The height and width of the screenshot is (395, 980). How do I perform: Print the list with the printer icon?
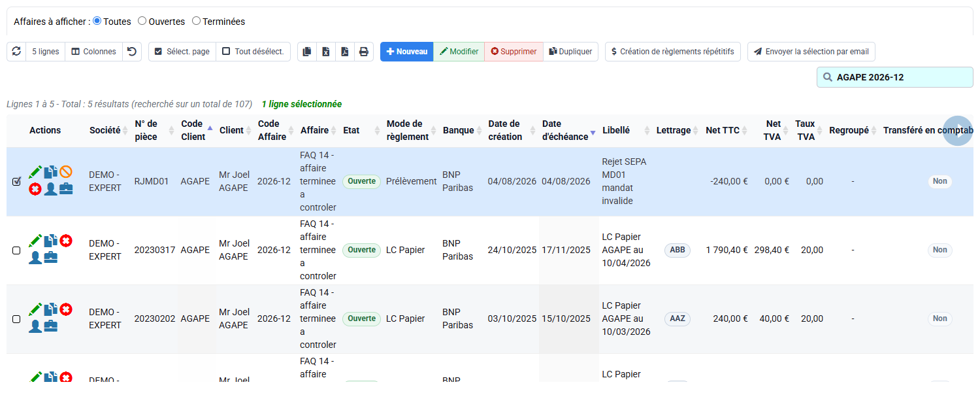click(x=364, y=52)
